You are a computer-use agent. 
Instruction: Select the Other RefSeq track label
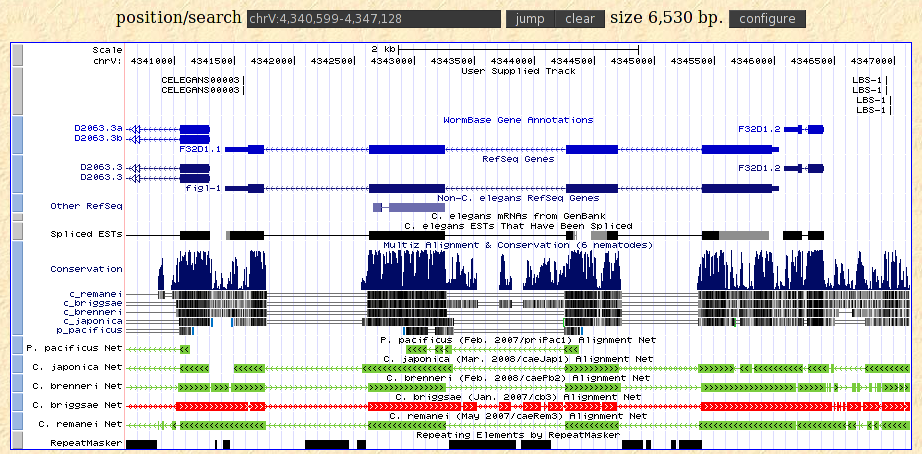[86, 207]
